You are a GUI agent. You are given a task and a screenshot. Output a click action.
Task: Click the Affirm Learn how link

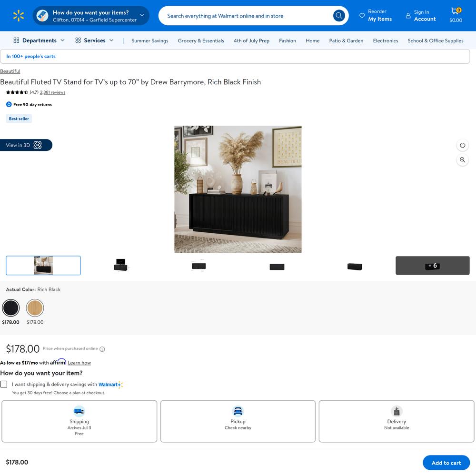79,363
